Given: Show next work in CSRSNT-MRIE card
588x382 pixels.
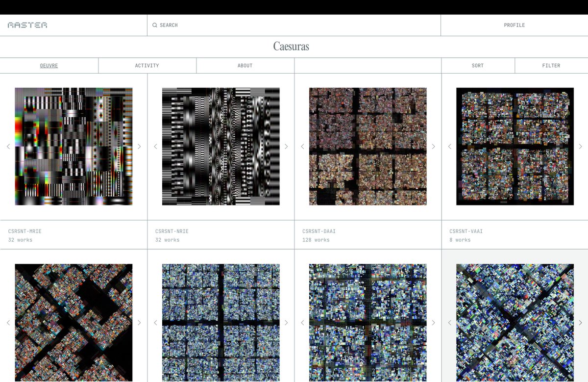Looking at the screenshot, I should [139, 146].
